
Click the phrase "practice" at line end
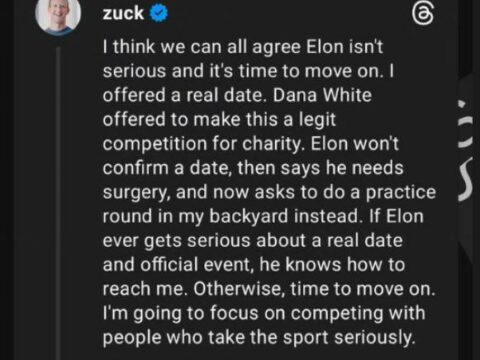click(401, 193)
